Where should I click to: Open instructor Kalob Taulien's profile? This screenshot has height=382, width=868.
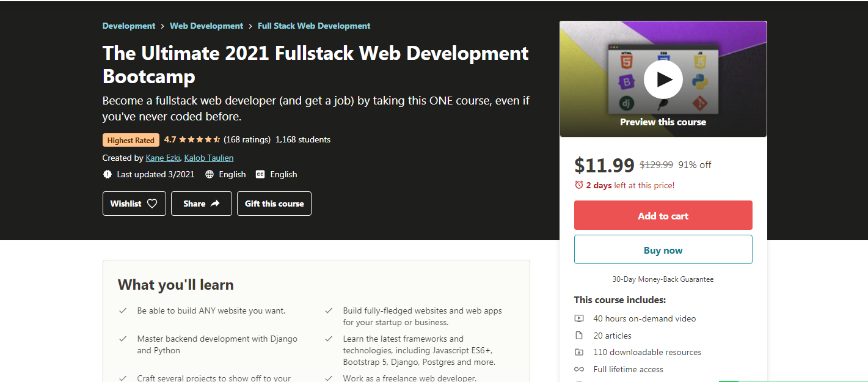(x=209, y=158)
